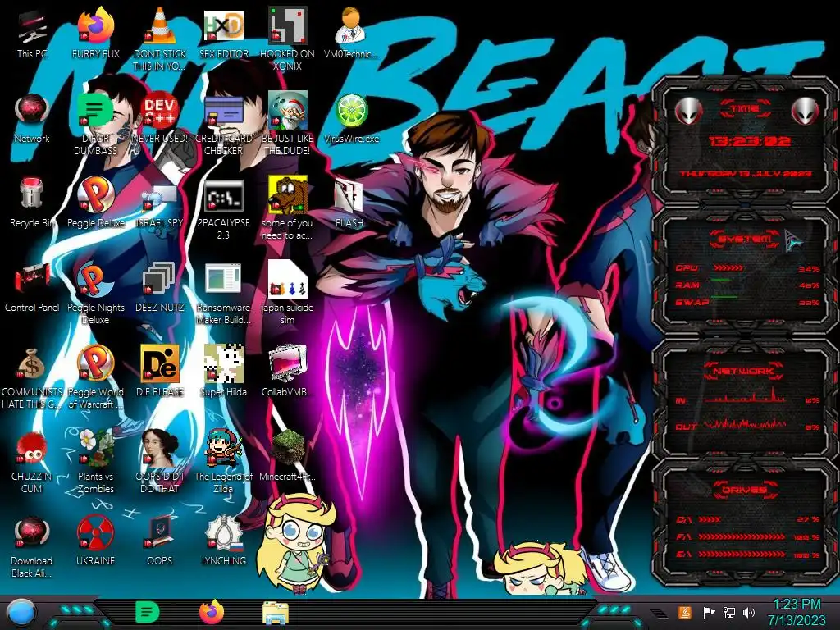
Task: Open the Plants vs Zombies shortcut
Action: tap(95, 463)
